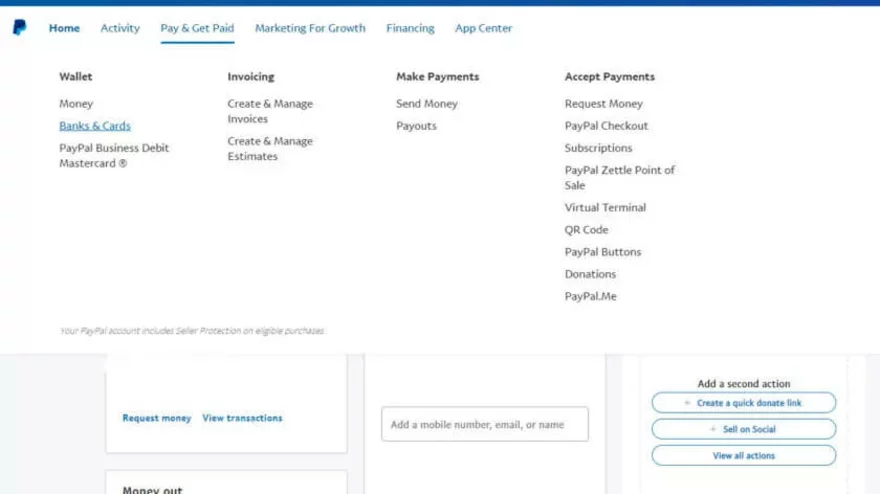Go to the Home tab
The width and height of the screenshot is (880, 494).
pyautogui.click(x=64, y=28)
